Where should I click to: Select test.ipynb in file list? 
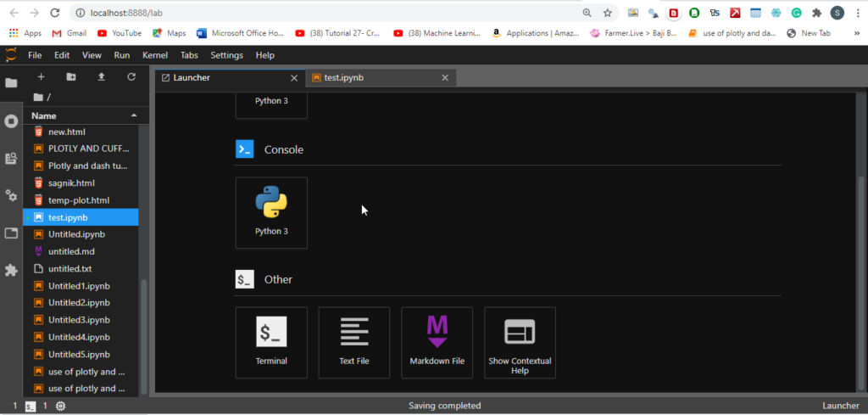coord(81,217)
